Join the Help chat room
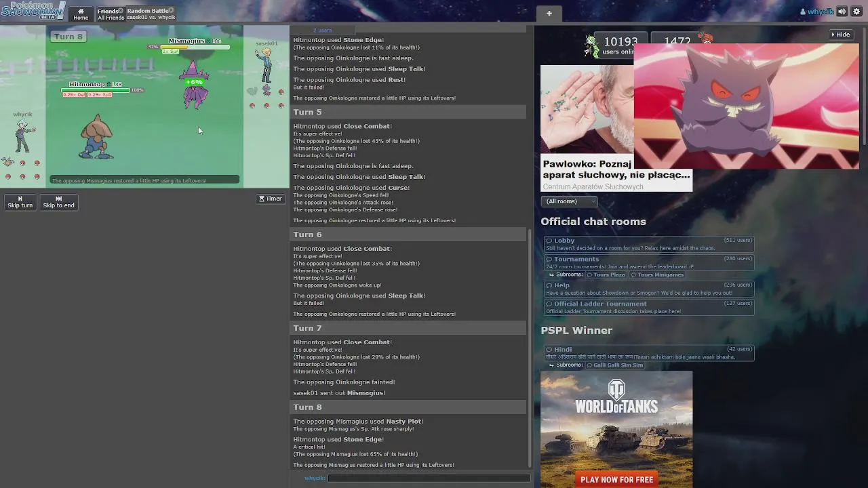Viewport: 868px width, 488px height. click(648, 289)
